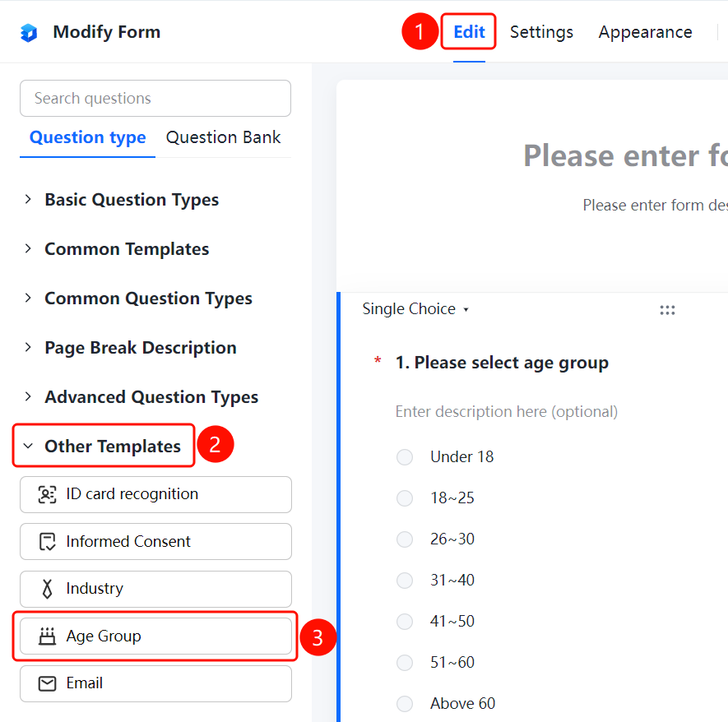The height and width of the screenshot is (722, 728).
Task: Expand Basic Question Types section
Action: [132, 200]
